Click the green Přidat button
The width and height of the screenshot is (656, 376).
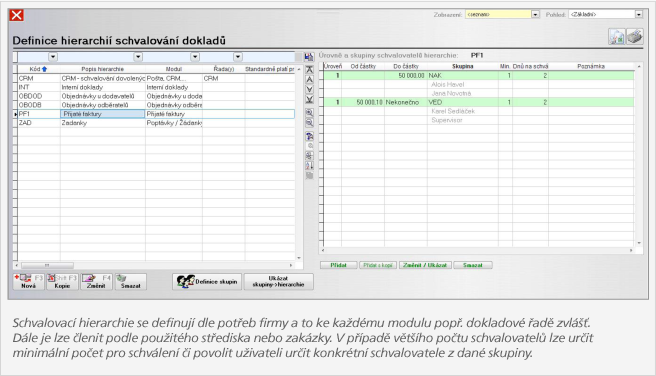(x=338, y=265)
